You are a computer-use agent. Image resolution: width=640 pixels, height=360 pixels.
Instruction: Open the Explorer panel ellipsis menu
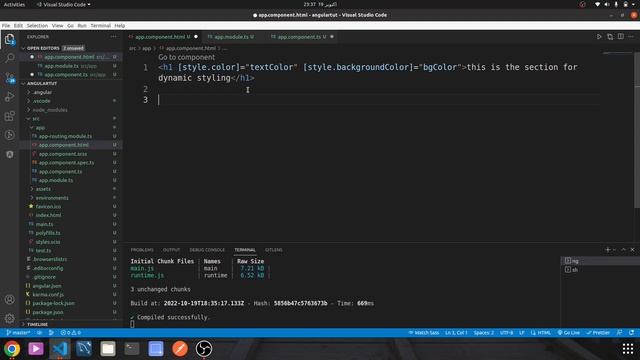pos(113,37)
